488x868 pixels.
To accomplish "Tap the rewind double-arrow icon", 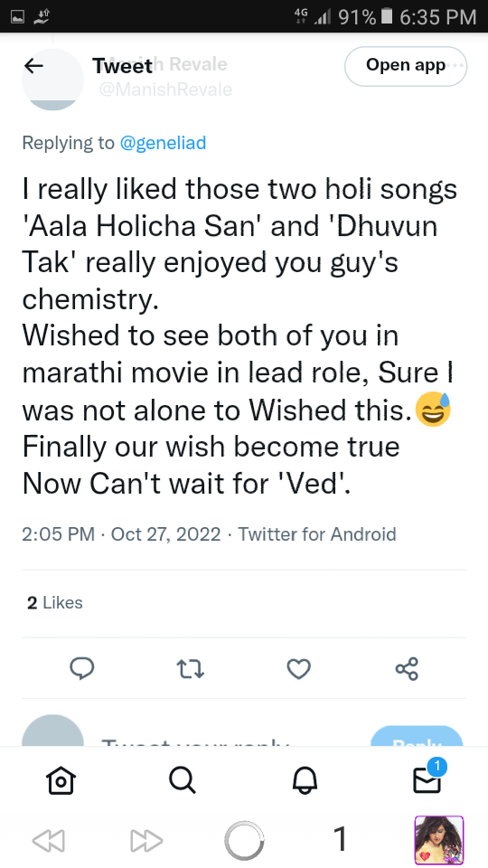I will click(x=49, y=841).
